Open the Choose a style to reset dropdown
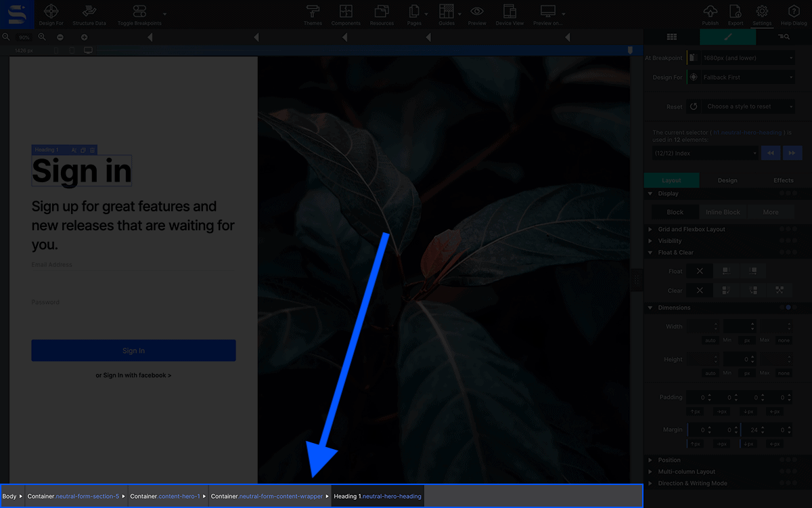812x508 pixels. point(748,106)
